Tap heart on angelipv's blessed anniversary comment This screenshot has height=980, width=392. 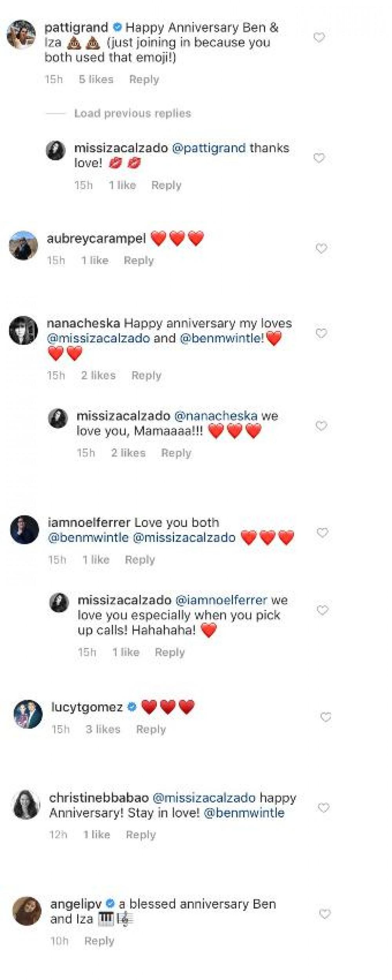(325, 914)
